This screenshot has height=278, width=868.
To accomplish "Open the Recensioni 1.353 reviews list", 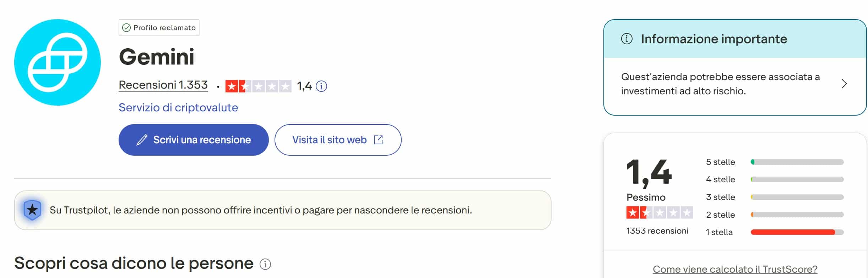I will coord(163,85).
